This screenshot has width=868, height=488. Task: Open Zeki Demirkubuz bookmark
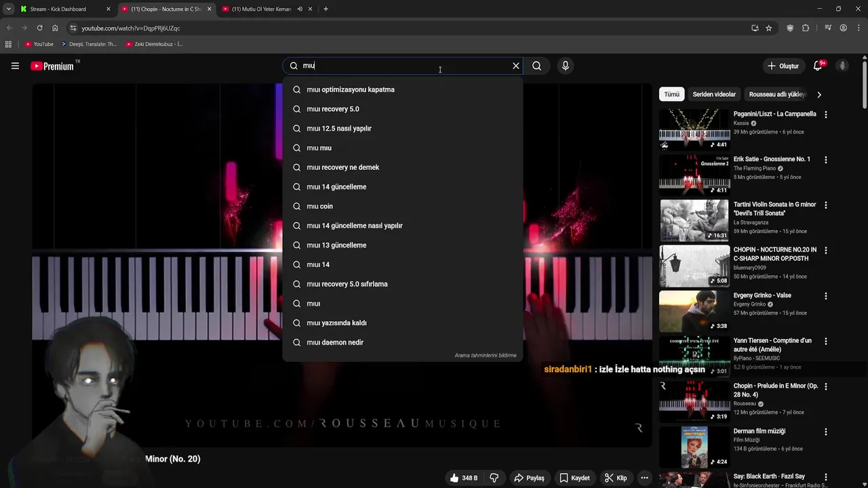click(155, 44)
